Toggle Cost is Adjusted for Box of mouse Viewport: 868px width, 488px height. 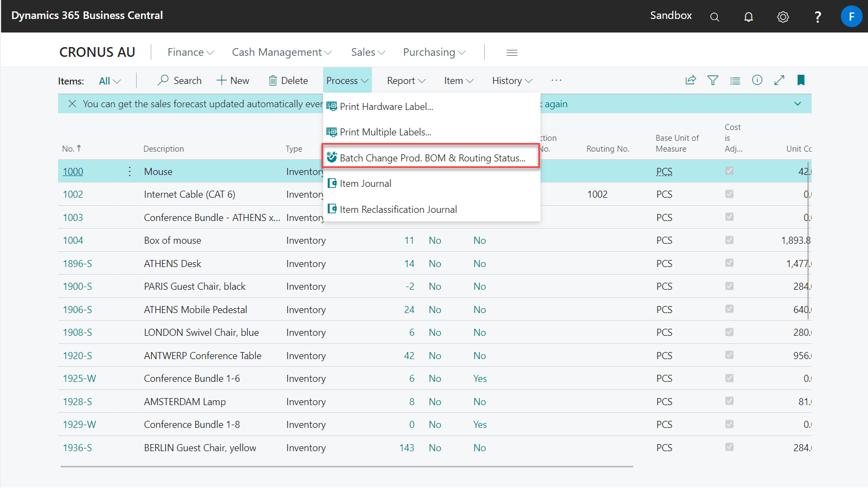click(x=729, y=240)
